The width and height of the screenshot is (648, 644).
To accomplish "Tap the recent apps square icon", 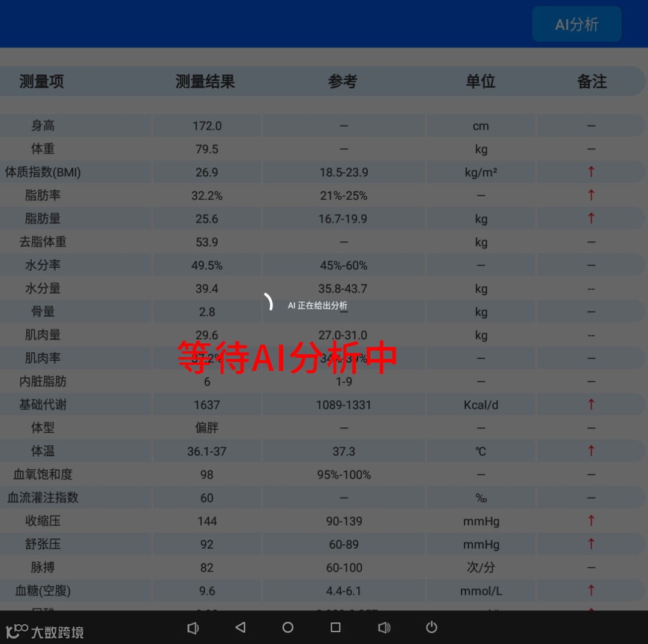I will (335, 627).
